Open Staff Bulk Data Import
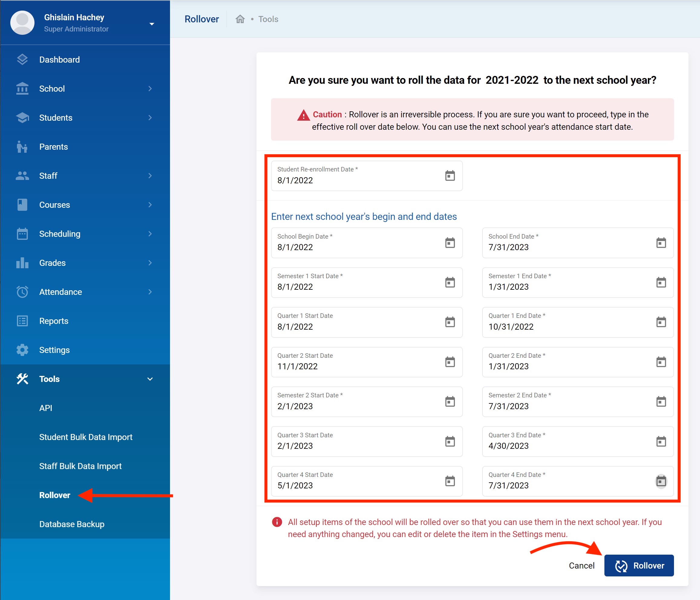This screenshot has width=700, height=600. click(80, 466)
